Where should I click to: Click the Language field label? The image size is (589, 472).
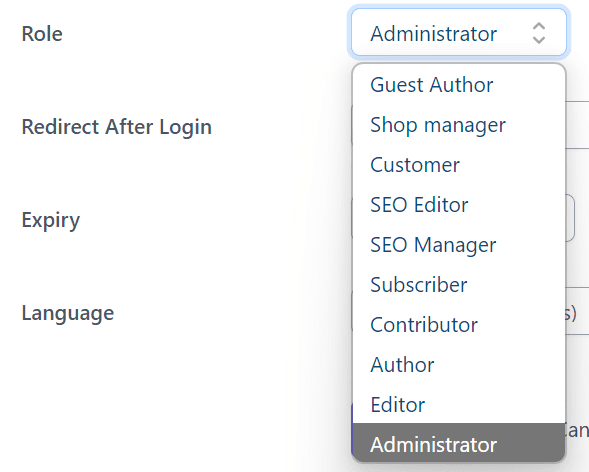click(68, 313)
